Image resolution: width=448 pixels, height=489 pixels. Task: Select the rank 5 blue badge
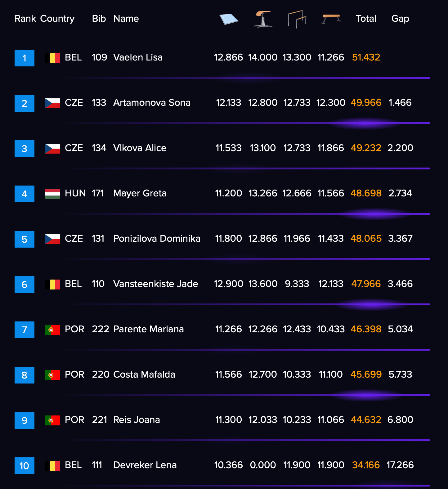[x=25, y=239]
